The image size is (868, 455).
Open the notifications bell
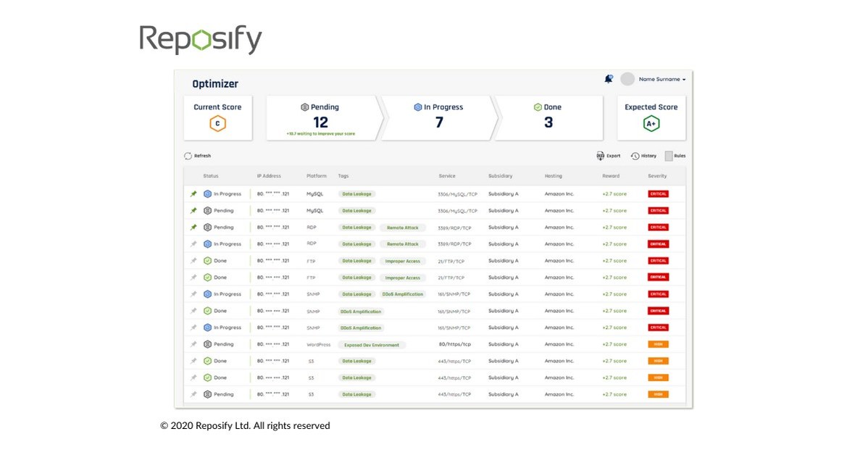click(609, 78)
